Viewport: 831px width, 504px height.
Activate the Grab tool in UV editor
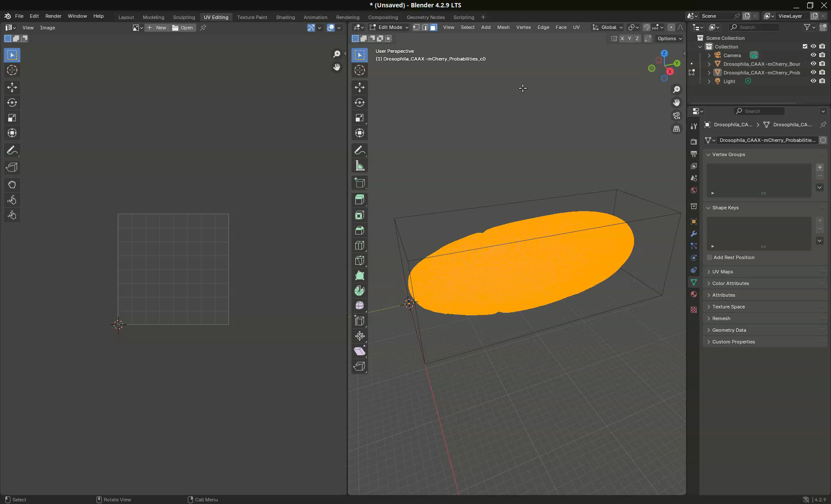12,185
